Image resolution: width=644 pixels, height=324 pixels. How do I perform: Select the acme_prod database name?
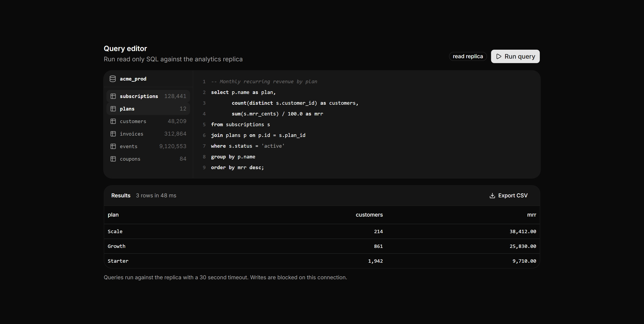pyautogui.click(x=133, y=79)
